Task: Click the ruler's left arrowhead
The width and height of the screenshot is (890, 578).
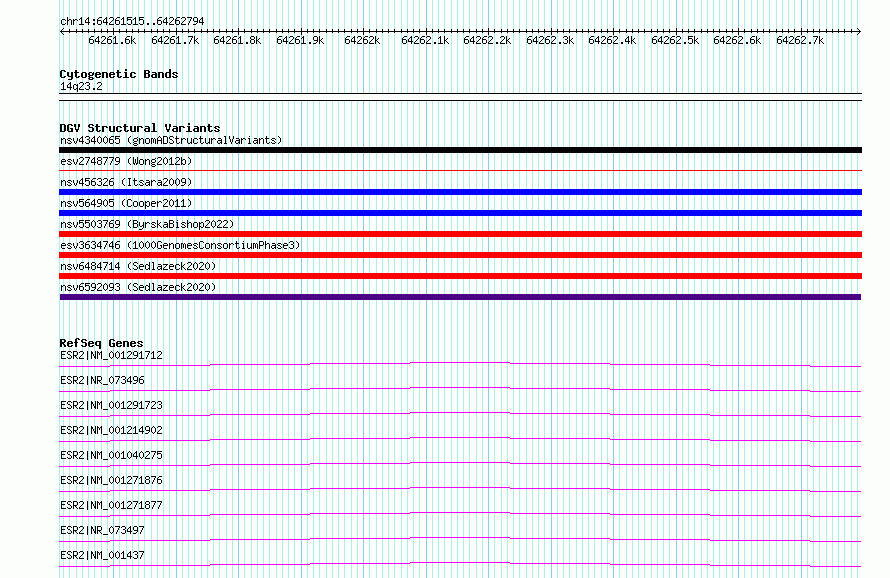Action: point(62,32)
